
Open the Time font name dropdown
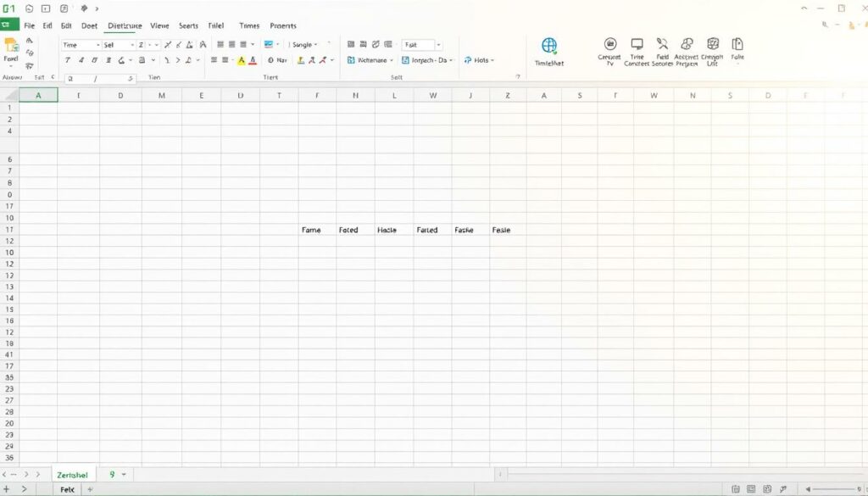coord(98,45)
